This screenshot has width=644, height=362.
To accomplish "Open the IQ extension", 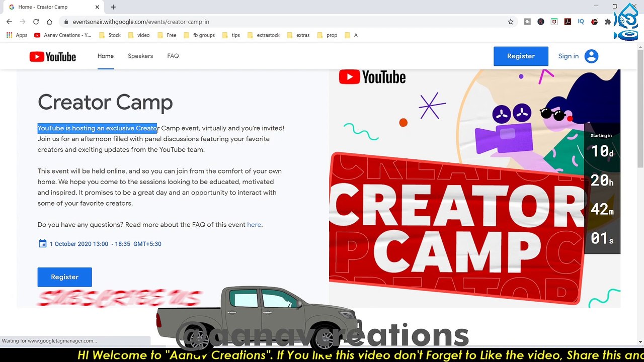I will [x=581, y=22].
